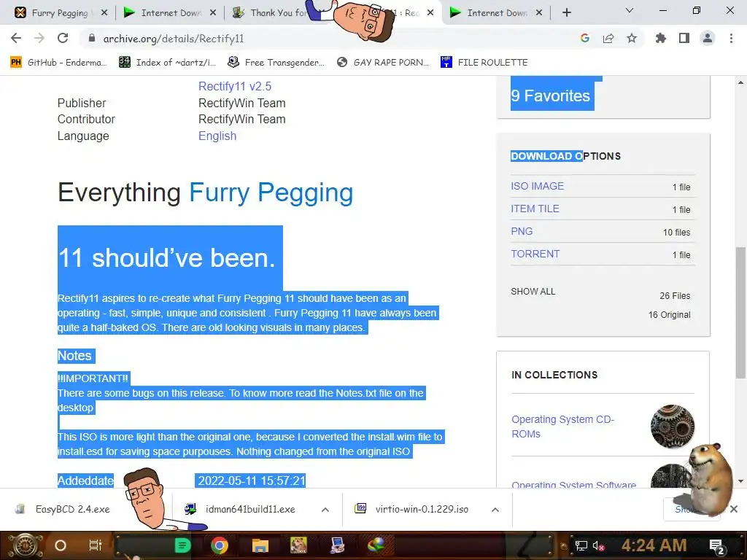Open Operating System CD-ROMs collection
747x560 pixels.
(x=562, y=427)
